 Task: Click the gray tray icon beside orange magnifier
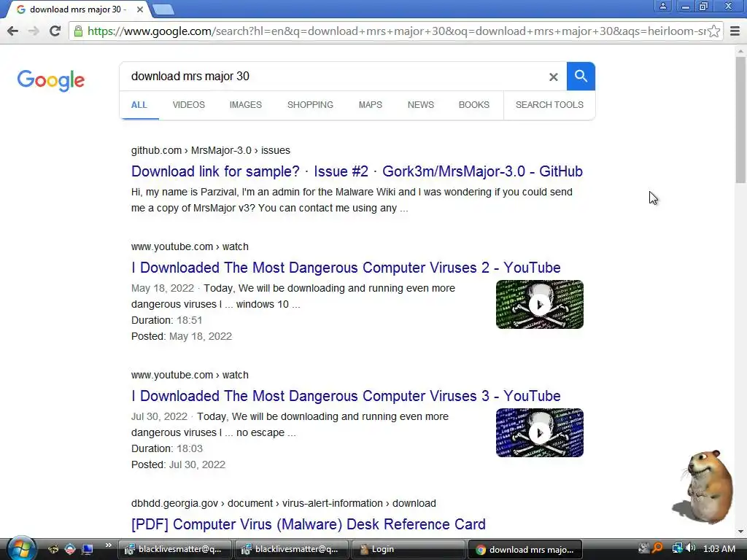click(643, 548)
